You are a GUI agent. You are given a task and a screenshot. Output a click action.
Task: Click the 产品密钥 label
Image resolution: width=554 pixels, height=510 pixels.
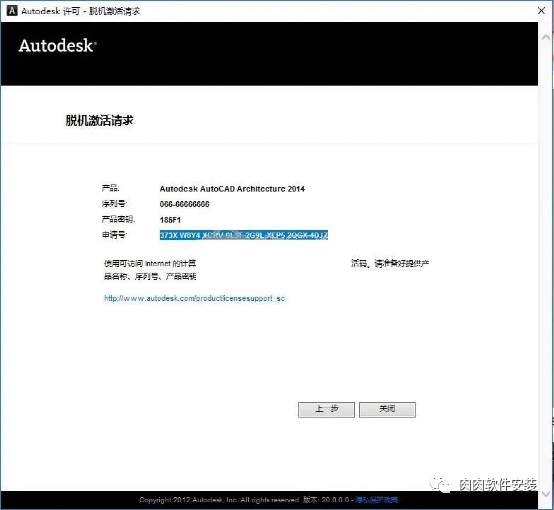[118, 219]
